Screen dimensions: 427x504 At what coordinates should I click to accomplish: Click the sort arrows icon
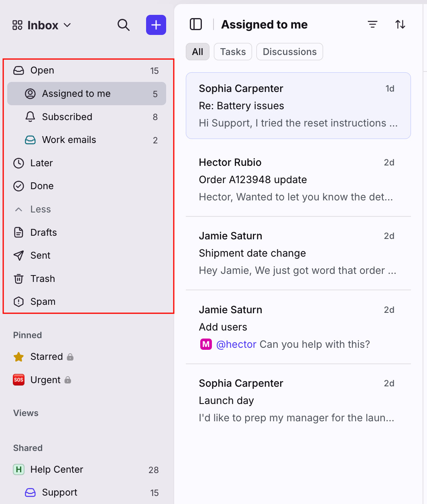pyautogui.click(x=400, y=24)
